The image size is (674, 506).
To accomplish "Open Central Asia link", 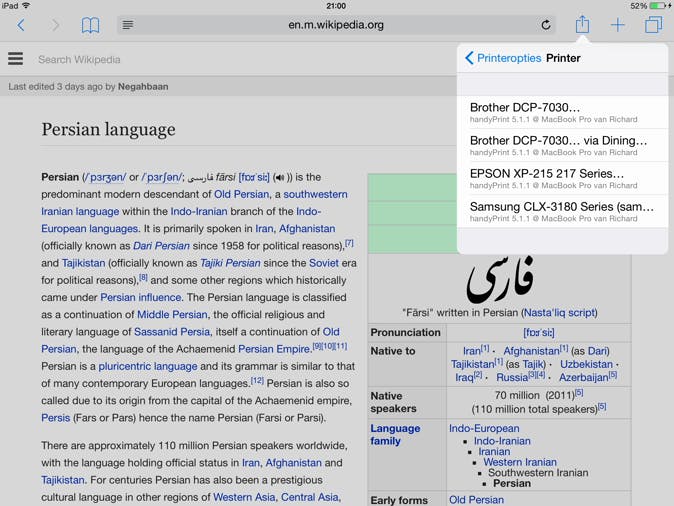I will [x=309, y=497].
